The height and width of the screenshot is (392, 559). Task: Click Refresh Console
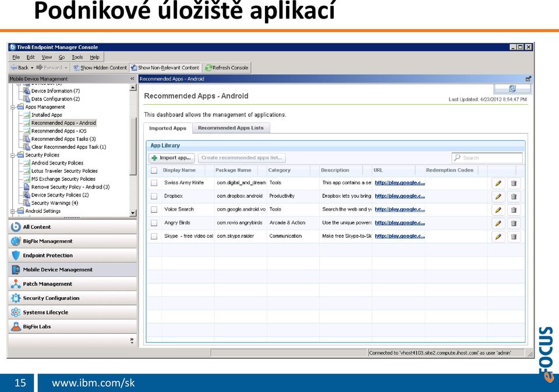pos(227,67)
